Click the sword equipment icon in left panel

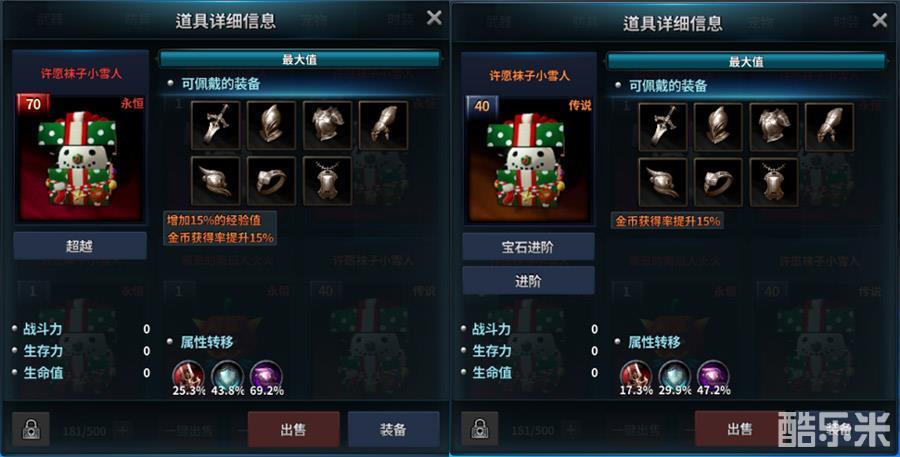(x=215, y=125)
